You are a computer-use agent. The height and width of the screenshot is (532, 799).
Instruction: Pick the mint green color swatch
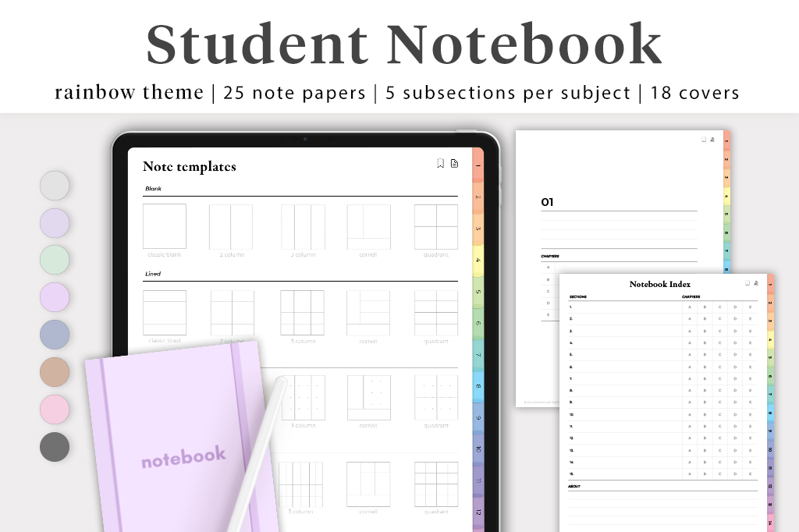(x=55, y=261)
